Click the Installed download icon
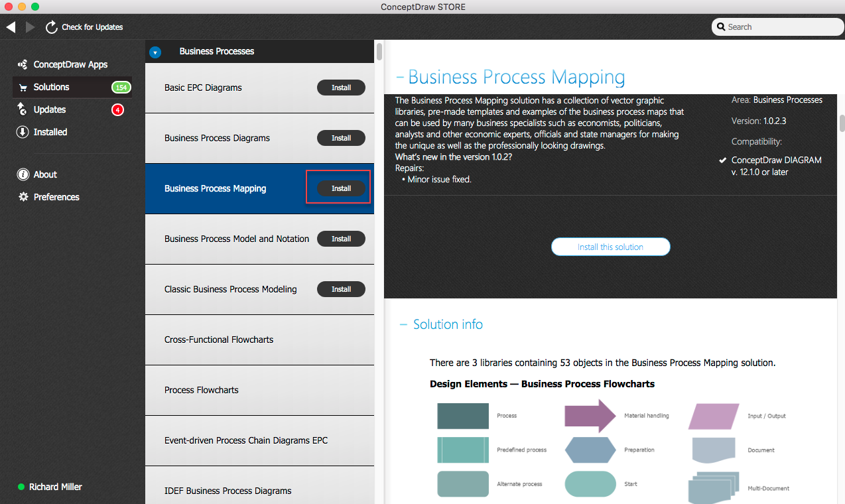Viewport: 845px width, 504px height. click(x=23, y=132)
